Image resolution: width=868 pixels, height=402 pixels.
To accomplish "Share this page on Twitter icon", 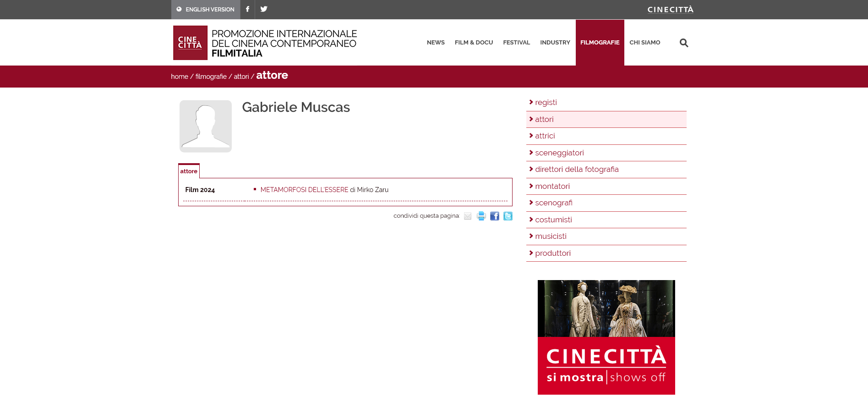I will [508, 216].
